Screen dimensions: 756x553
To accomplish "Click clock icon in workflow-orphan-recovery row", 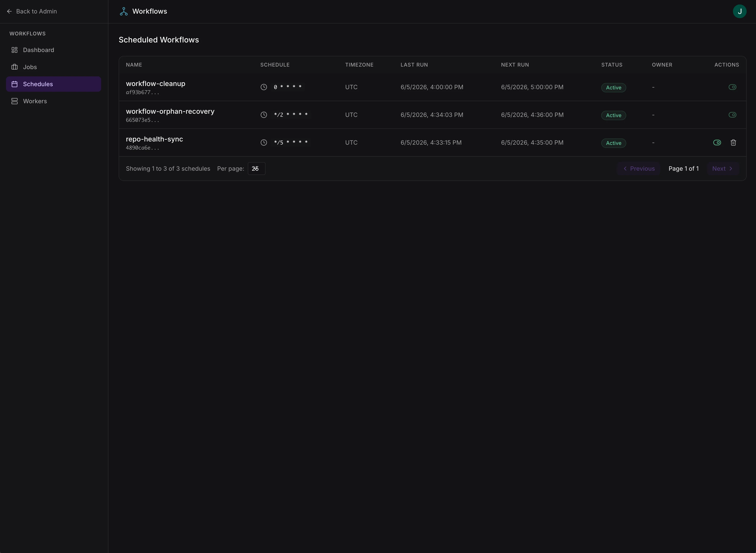I will coord(264,115).
